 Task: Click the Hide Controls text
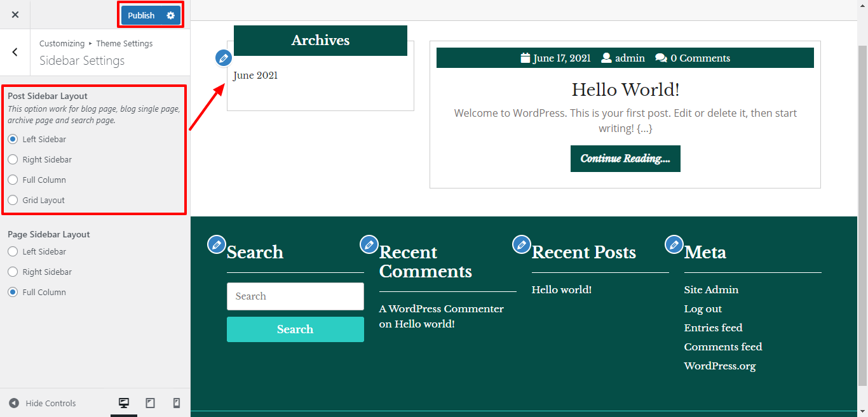coord(51,403)
